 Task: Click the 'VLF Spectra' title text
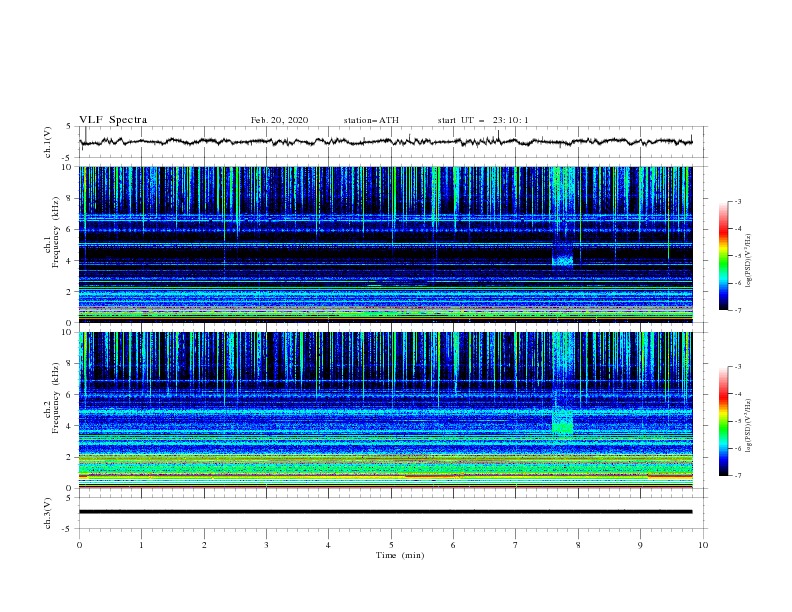tap(113, 120)
